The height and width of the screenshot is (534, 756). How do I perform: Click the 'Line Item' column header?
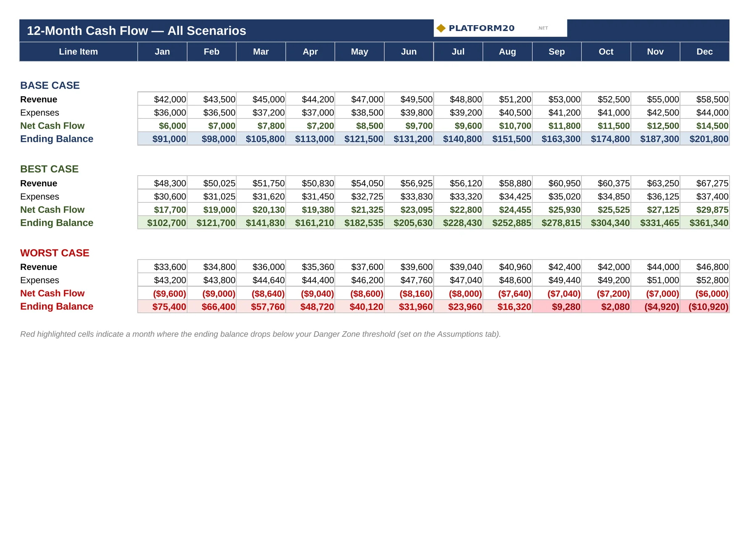(x=79, y=52)
